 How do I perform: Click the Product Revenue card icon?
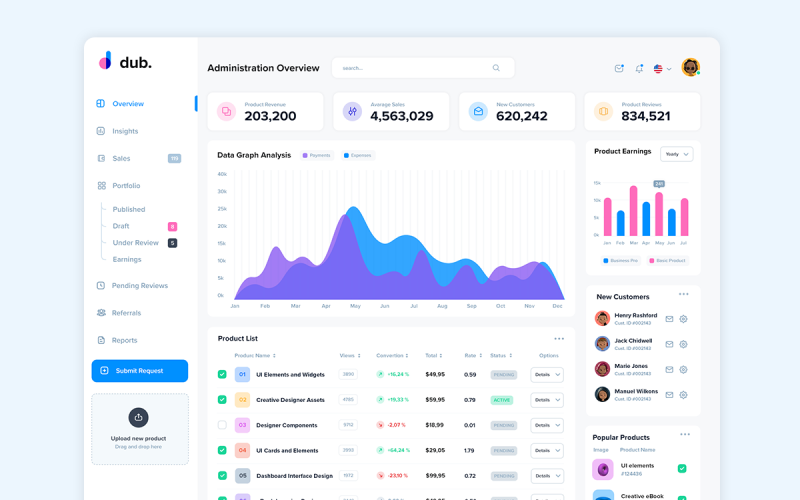[226, 111]
